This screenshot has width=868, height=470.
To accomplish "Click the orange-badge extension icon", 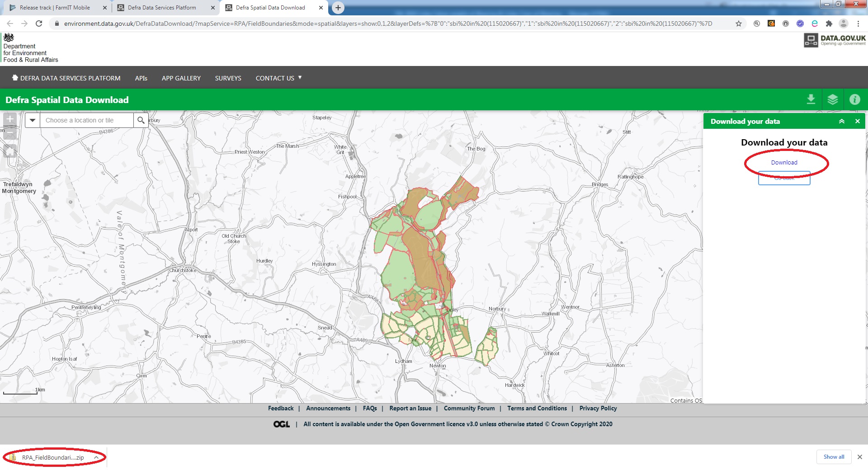I will pyautogui.click(x=771, y=23).
